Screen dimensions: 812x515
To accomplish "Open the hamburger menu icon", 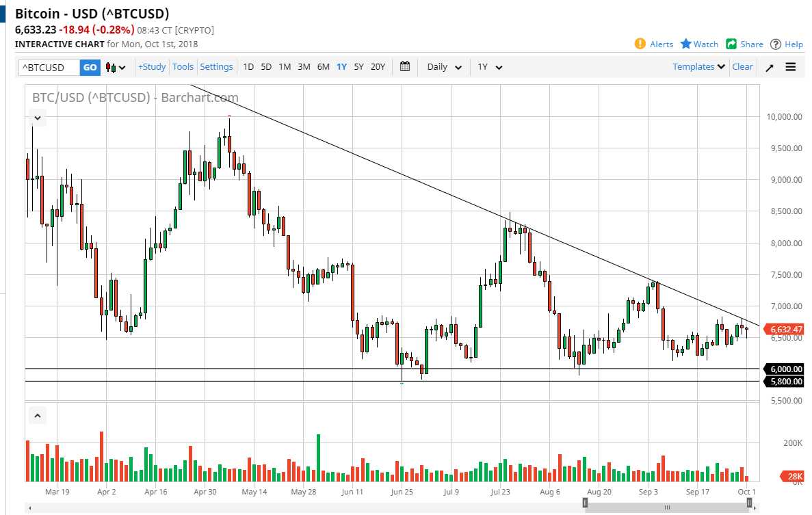I will tap(791, 66).
